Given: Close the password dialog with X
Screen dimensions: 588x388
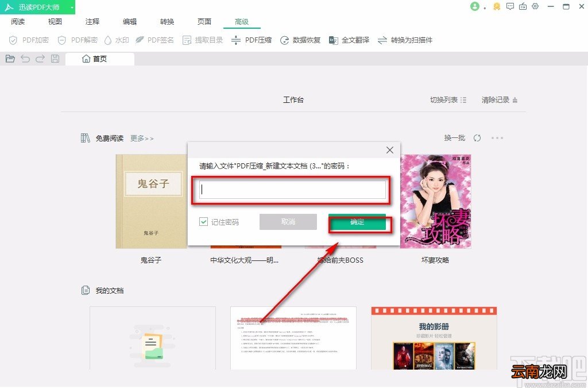Looking at the screenshot, I should 390,150.
